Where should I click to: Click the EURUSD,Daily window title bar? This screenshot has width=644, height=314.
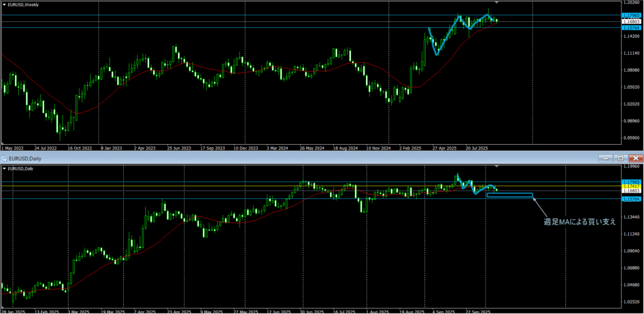(252, 159)
